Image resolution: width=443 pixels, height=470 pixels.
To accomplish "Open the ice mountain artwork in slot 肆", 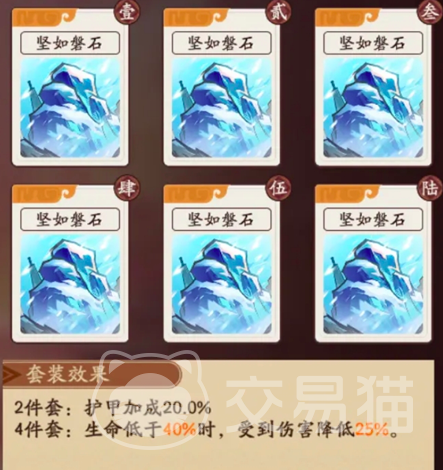I will (x=70, y=284).
